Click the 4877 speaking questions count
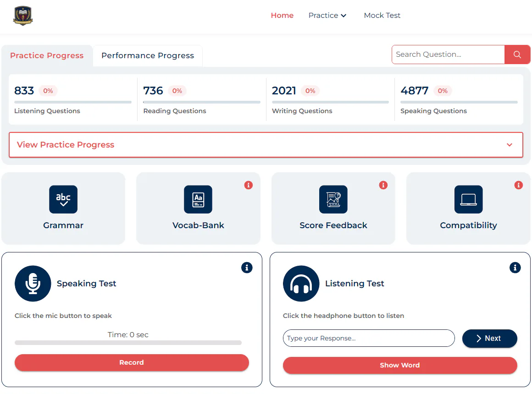532x394 pixels. pos(414,91)
